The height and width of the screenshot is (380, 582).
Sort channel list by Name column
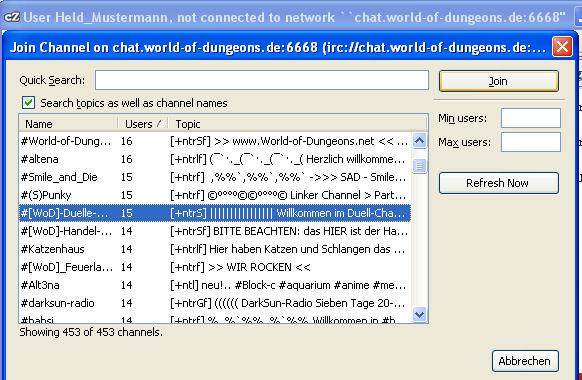pyautogui.click(x=68, y=124)
